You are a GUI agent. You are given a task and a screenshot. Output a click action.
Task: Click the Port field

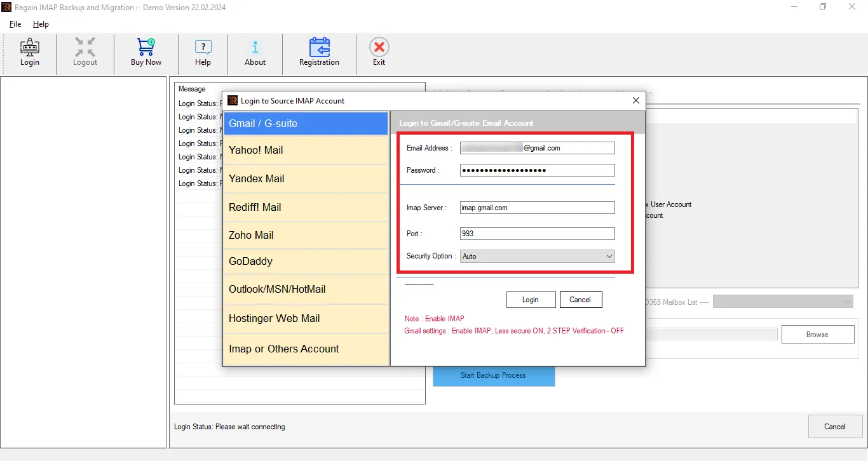point(537,234)
